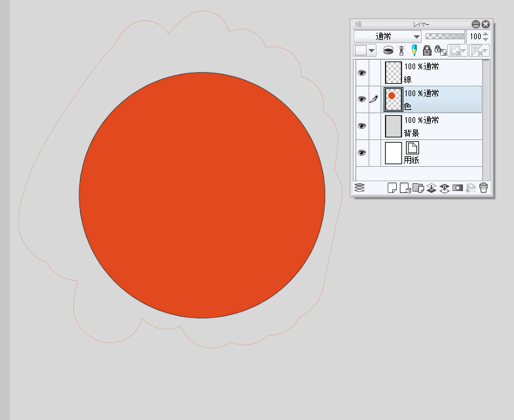Toggle visibility of the 色 layer

coord(361,99)
